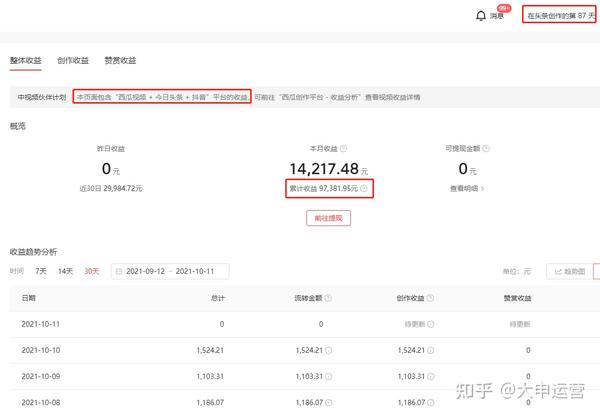Click info icon in 流转金额 column header

pyautogui.click(x=328, y=298)
